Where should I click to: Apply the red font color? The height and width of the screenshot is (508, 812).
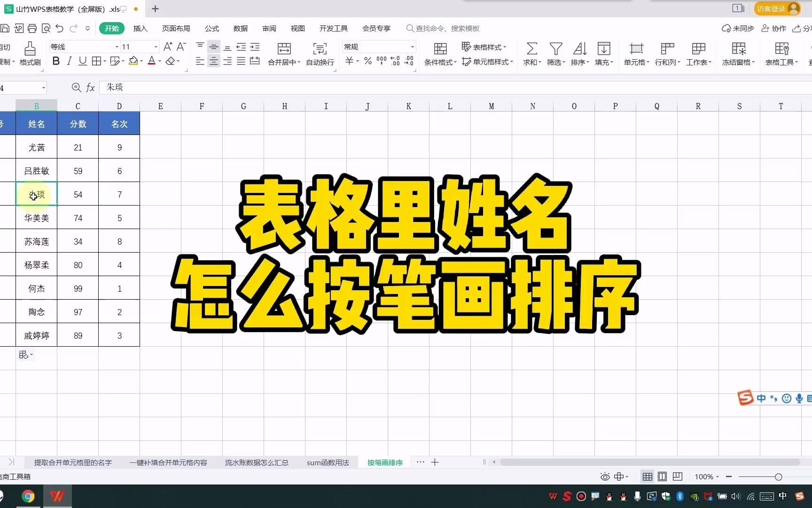coord(151,61)
